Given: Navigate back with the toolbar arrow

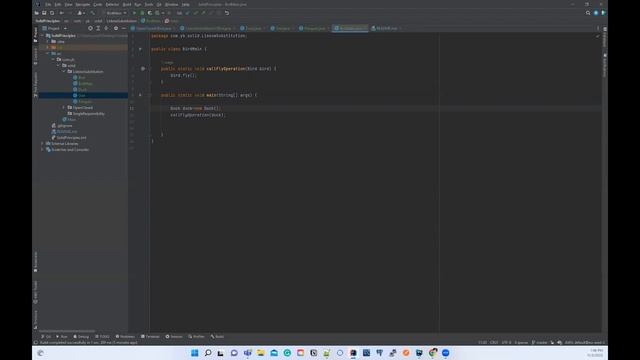Looking at the screenshot, I should pyautogui.click(x=62, y=13).
